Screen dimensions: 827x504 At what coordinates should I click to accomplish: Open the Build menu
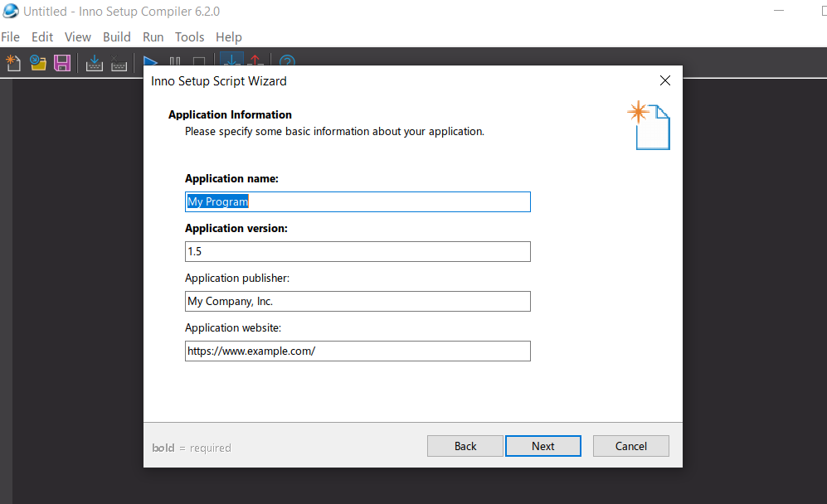(x=117, y=37)
